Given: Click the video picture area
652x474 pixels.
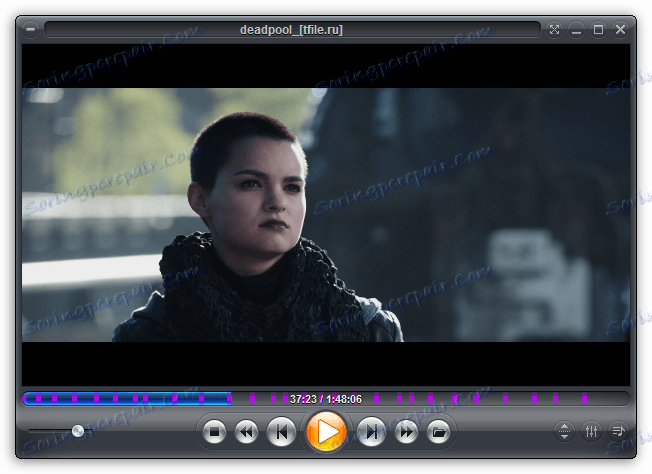Looking at the screenshot, I should coord(326,215).
